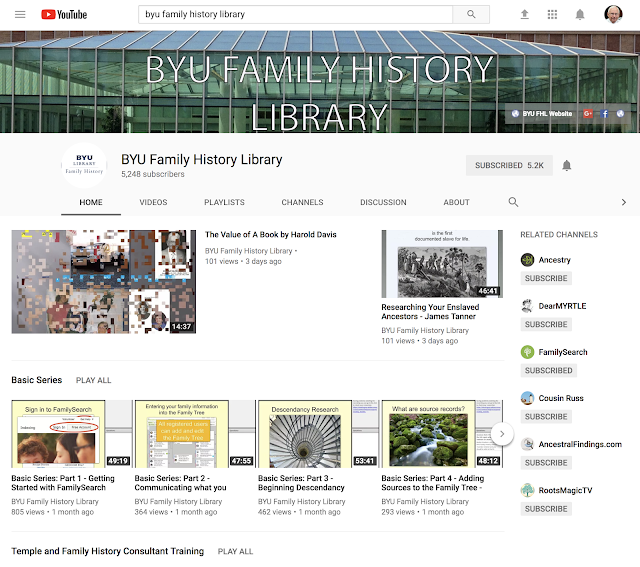
Task: Open the FamilySearch channel icon
Action: click(x=527, y=352)
